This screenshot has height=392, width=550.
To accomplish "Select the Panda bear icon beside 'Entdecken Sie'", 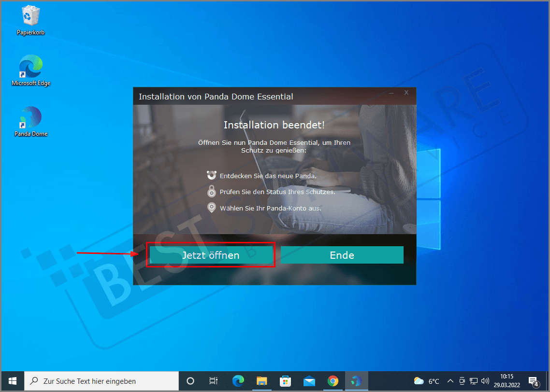I will [211, 175].
